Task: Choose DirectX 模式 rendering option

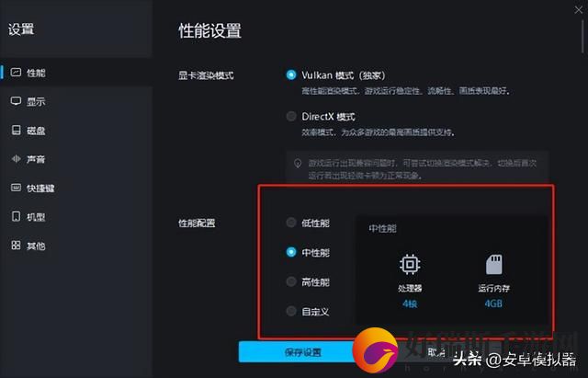Action: tap(291, 117)
